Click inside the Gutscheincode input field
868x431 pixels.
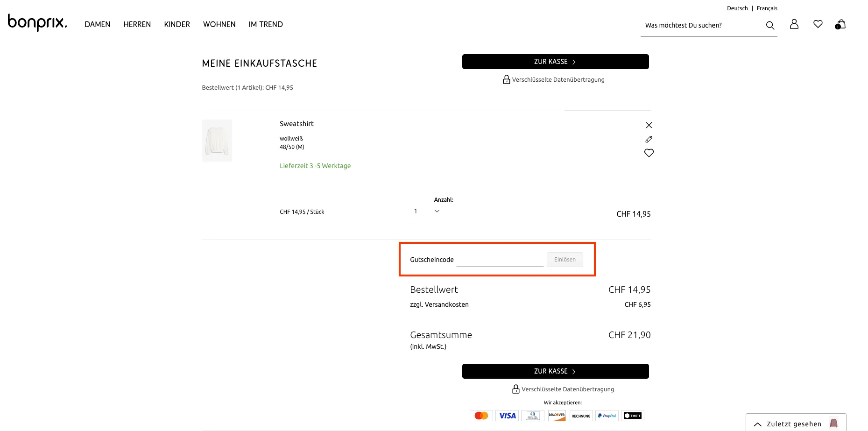point(500,259)
